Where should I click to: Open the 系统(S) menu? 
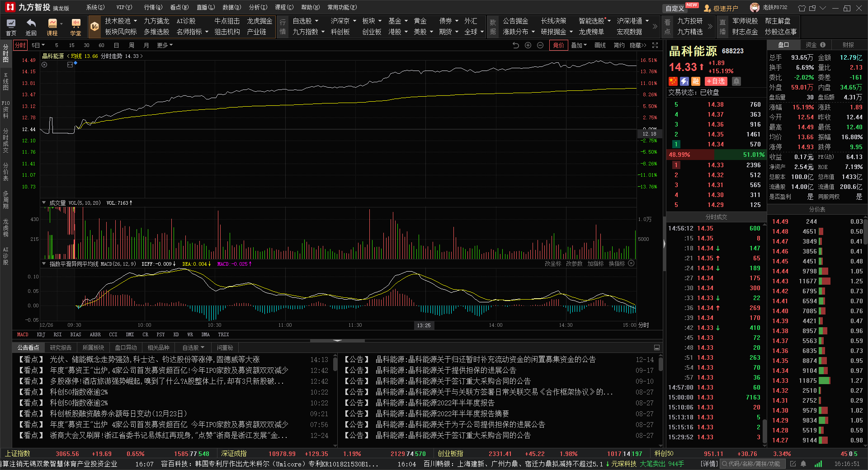pyautogui.click(x=95, y=8)
